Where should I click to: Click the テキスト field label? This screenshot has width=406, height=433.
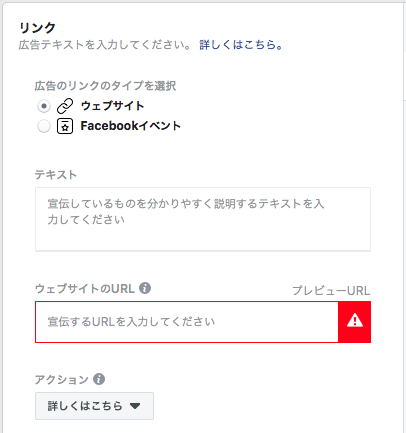coord(56,175)
